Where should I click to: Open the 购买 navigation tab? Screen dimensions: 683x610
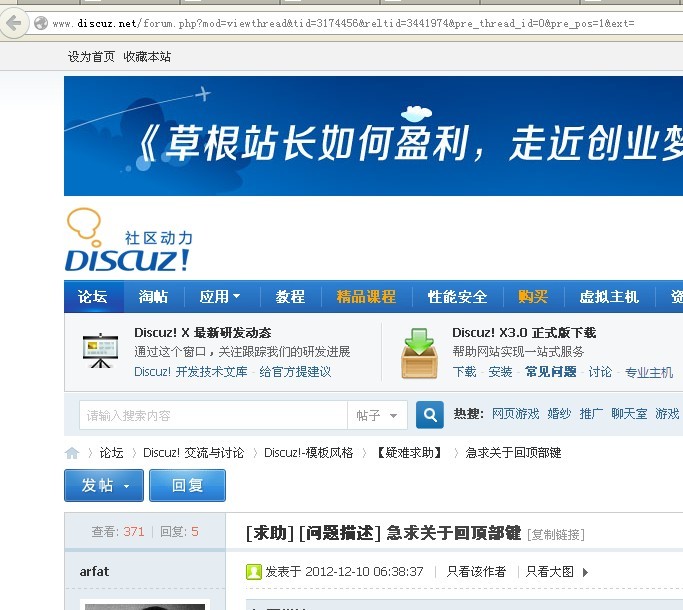click(x=533, y=297)
